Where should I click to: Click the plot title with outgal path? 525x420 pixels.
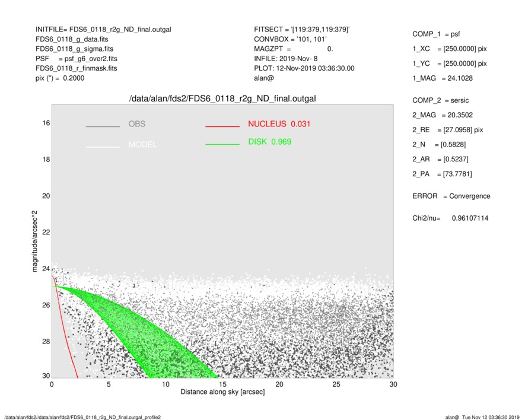pos(222,99)
